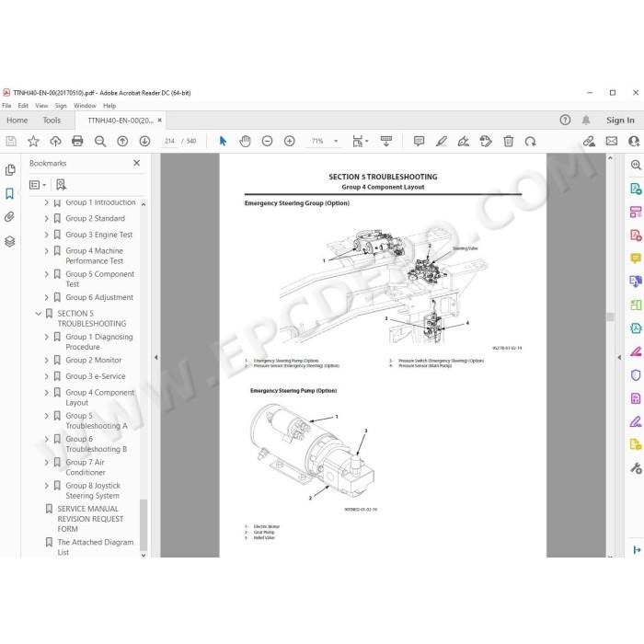Screen dimensions: 644x644
Task: Add file to starred with star icon
Action: (x=33, y=142)
